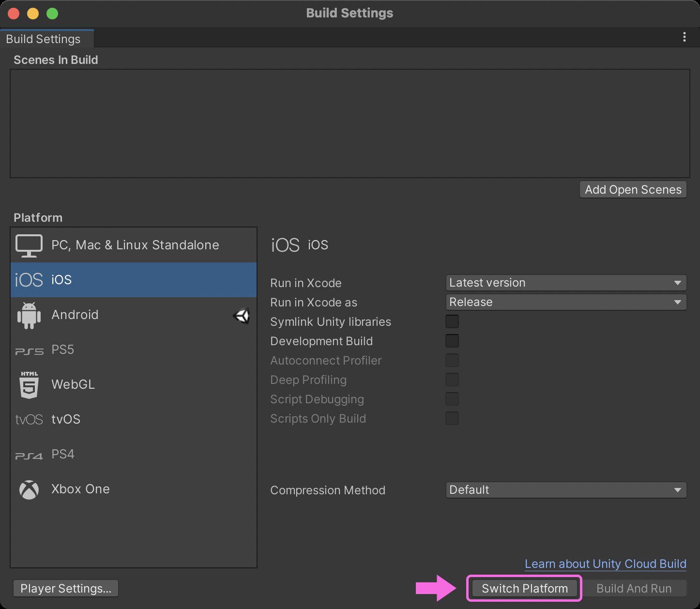Click Add Open Scenes button
This screenshot has width=700, height=609.
click(633, 190)
